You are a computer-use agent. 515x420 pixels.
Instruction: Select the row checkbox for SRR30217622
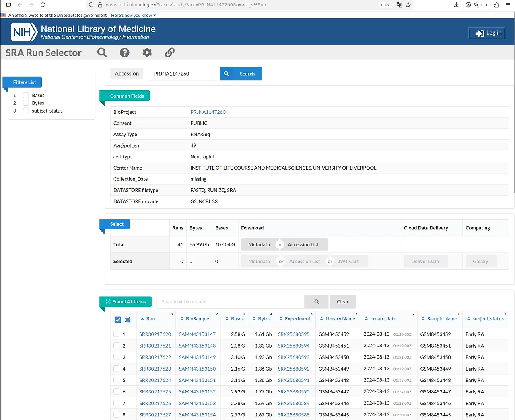(116, 357)
